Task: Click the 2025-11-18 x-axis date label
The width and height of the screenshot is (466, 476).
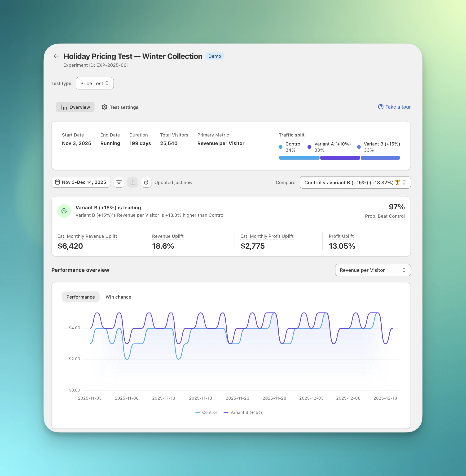Action: [200, 398]
